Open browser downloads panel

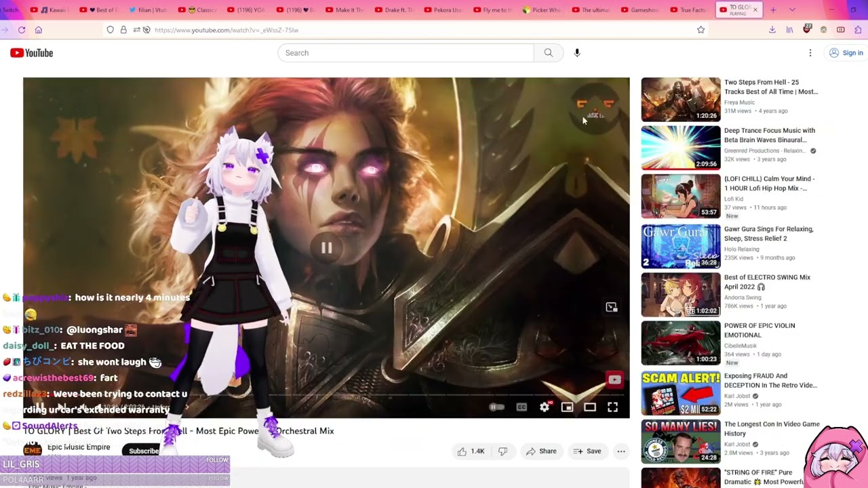[772, 30]
